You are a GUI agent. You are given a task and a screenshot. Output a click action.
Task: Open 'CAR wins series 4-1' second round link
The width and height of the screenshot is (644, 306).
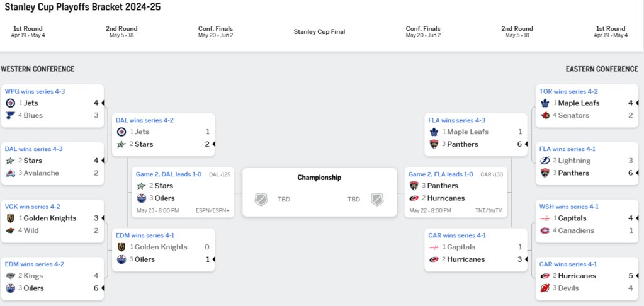tap(457, 235)
